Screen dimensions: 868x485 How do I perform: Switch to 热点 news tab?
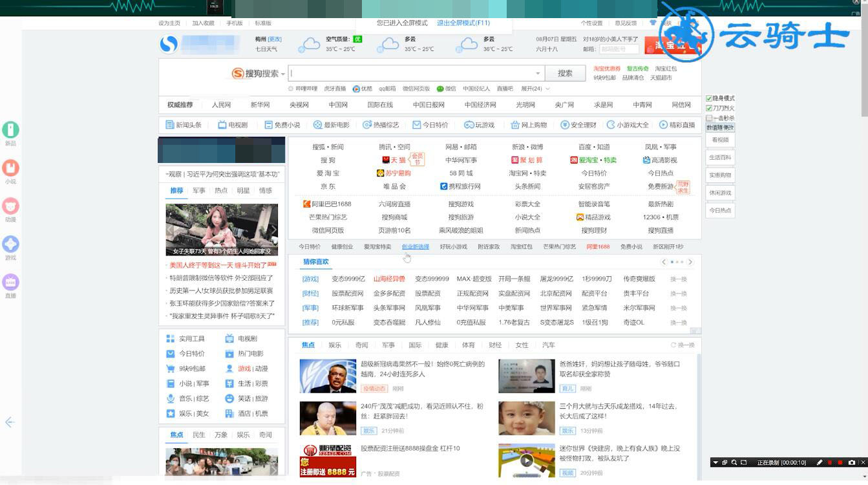click(221, 191)
